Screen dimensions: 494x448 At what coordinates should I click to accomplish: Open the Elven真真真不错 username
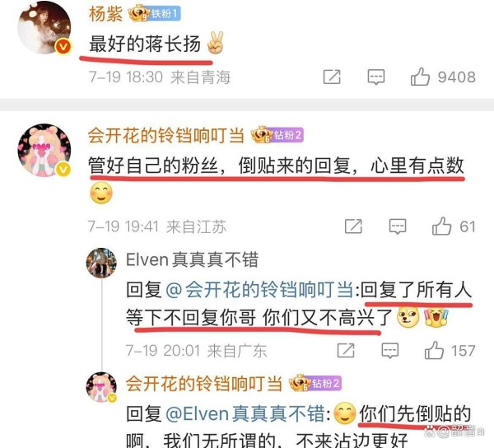click(192, 260)
